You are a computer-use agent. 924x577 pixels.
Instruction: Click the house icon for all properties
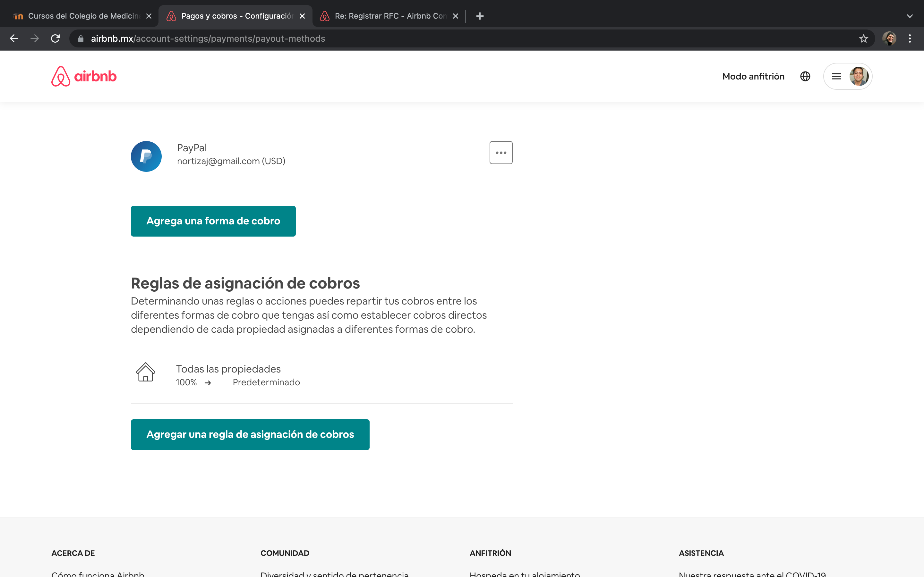click(145, 372)
